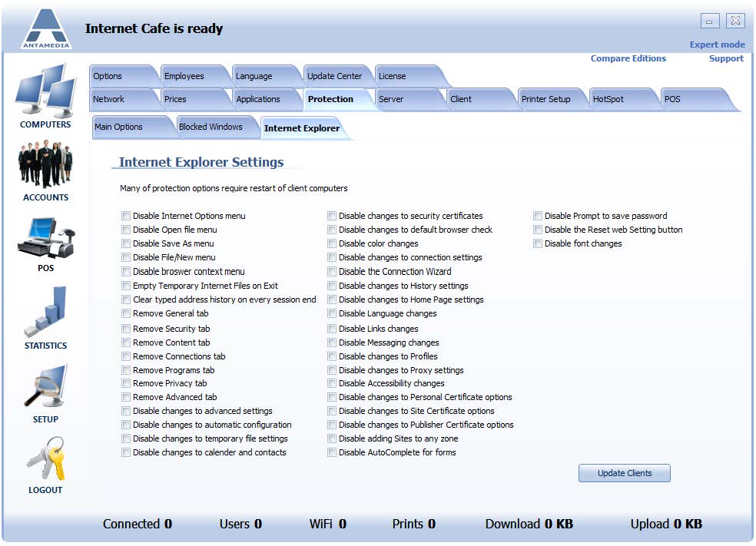756x546 pixels.
Task: Tick Disable adding Sites to any zone
Action: pos(332,438)
